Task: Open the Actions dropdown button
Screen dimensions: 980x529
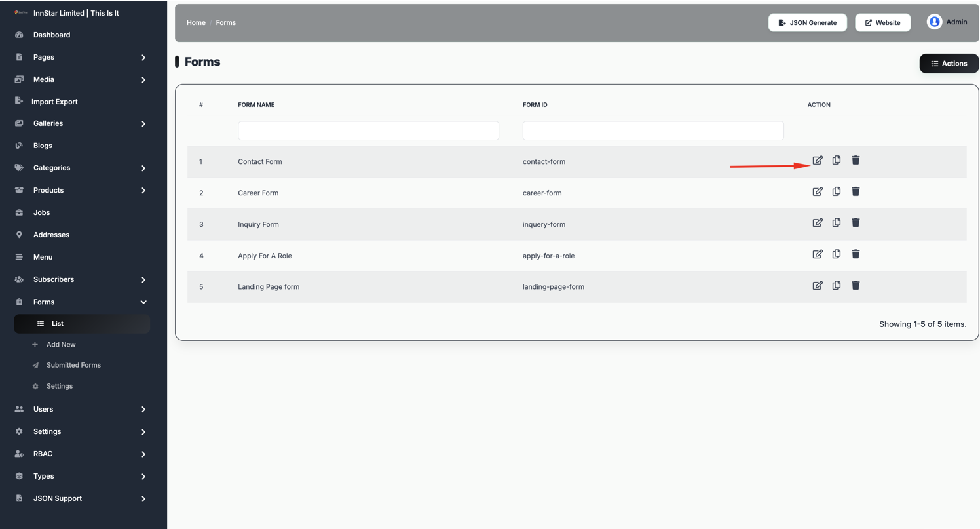Action: pos(949,64)
